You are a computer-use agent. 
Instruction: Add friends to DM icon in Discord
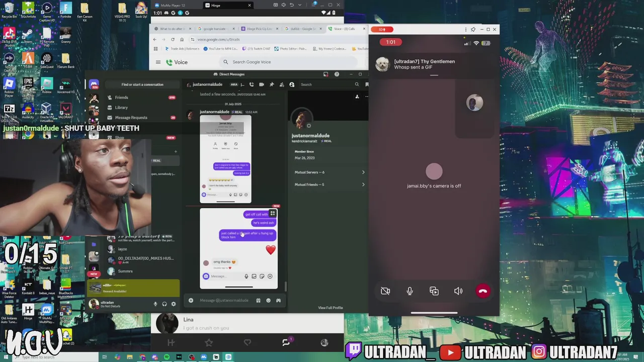tap(282, 84)
